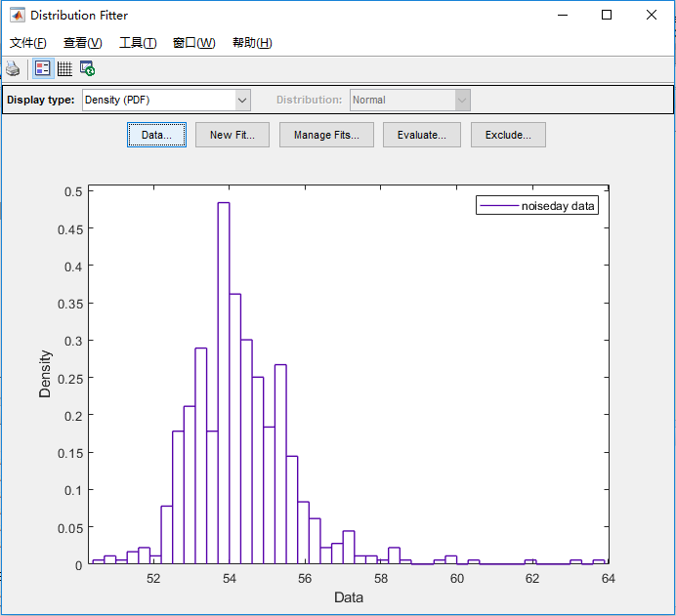Click the Print icon in toolbar
Image resolution: width=676 pixels, height=616 pixels.
(x=13, y=69)
